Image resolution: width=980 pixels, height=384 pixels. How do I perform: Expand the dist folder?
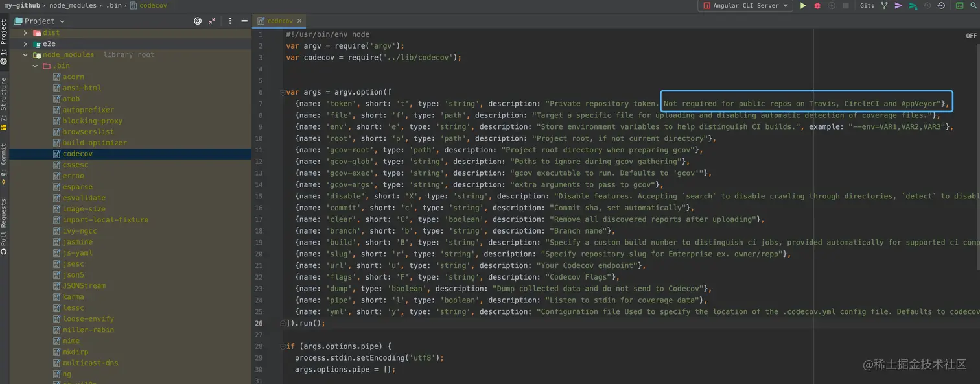(x=26, y=32)
